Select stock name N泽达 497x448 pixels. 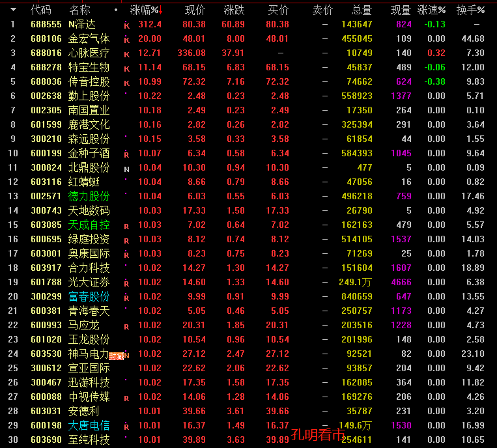pyautogui.click(x=82, y=24)
